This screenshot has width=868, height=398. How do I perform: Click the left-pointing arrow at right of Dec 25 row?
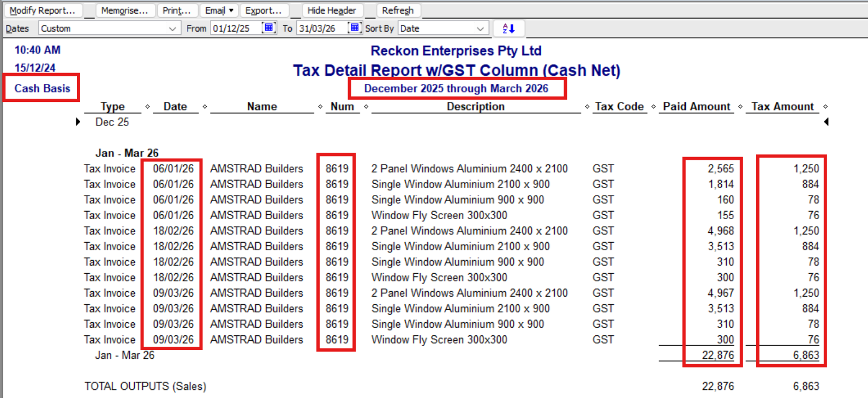click(826, 122)
